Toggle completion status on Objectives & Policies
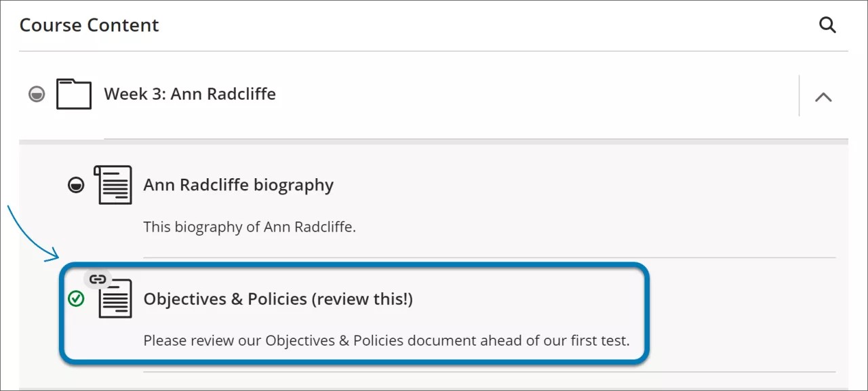The width and height of the screenshot is (868, 391). point(77,299)
